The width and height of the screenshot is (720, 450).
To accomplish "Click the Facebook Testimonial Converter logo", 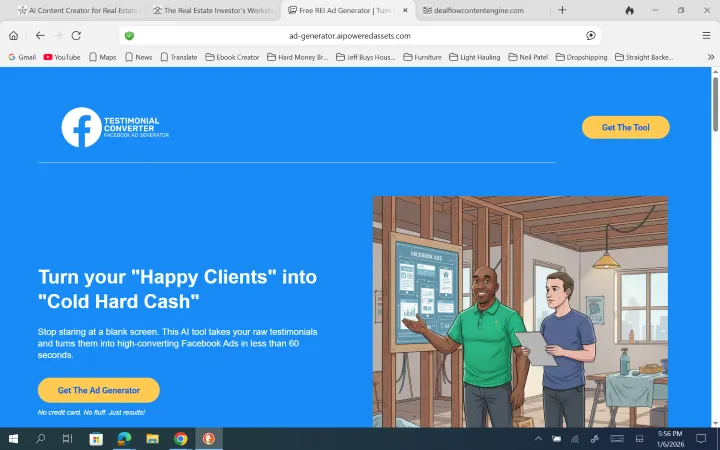I will 115,127.
